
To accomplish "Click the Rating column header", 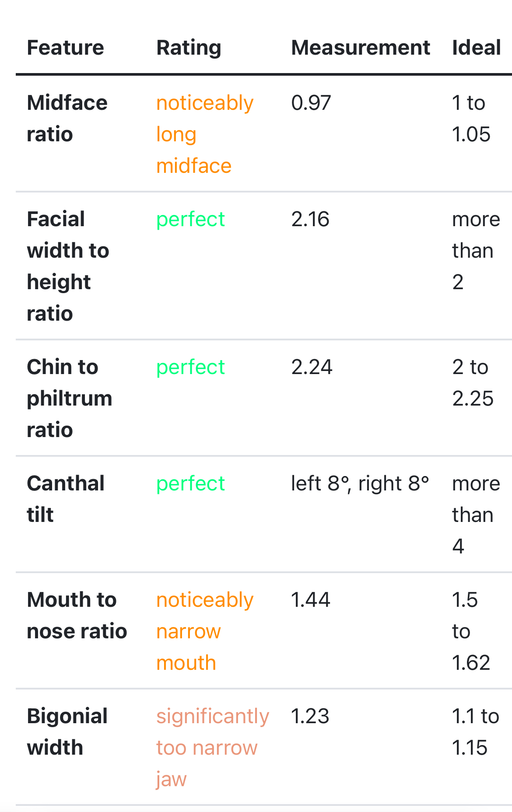I will [x=189, y=48].
